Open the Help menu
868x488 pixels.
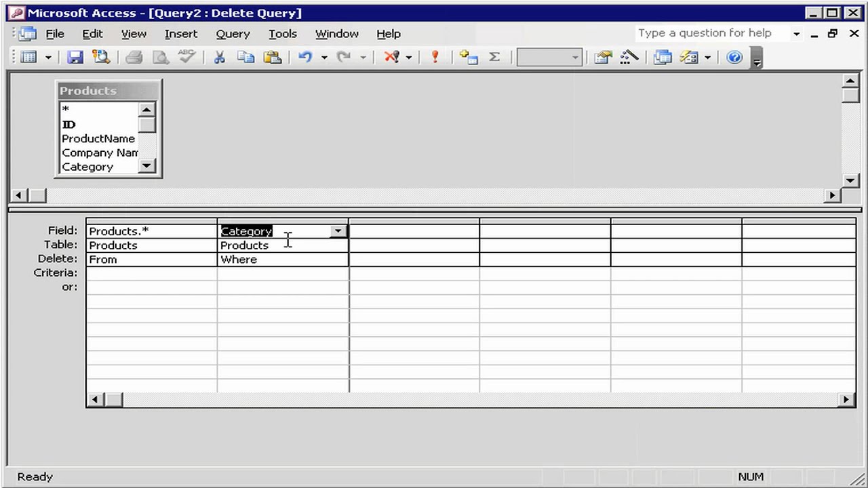[x=389, y=33]
